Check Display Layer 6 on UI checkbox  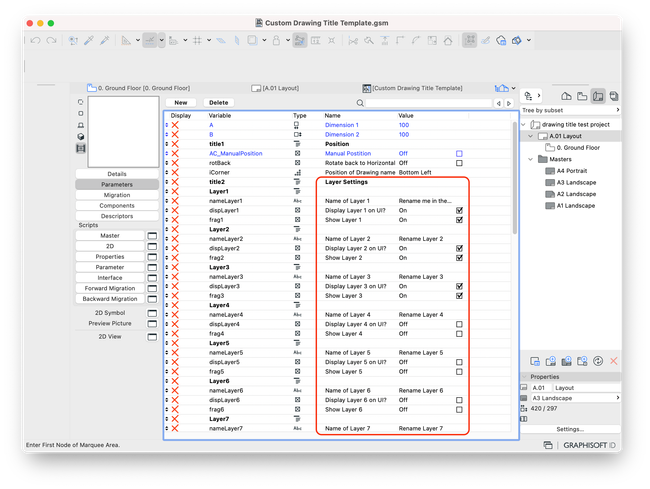pyautogui.click(x=459, y=400)
